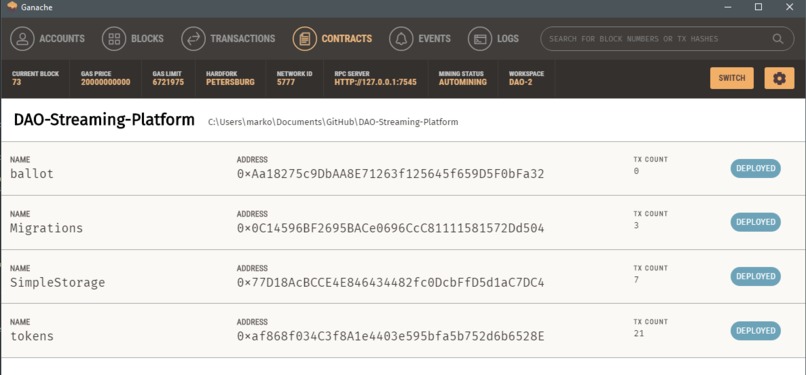Click hardfork value PETERSBURG
This screenshot has height=375, width=806.
(x=230, y=82)
